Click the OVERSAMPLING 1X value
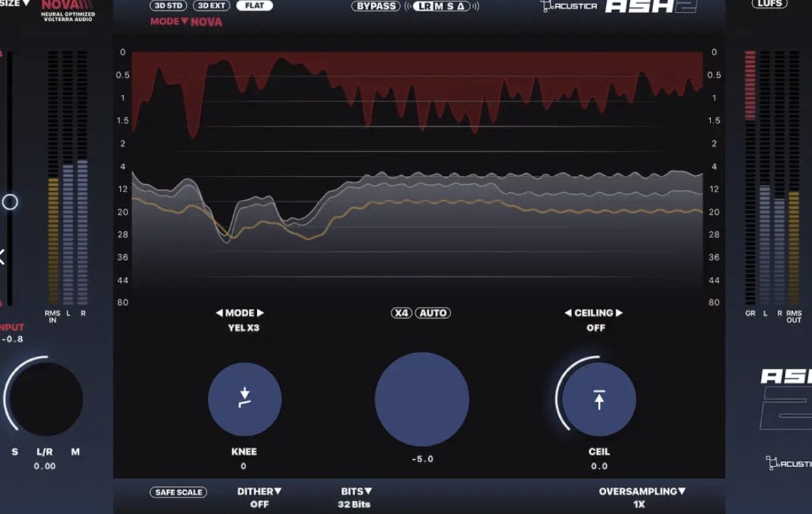Screen dimensions: 812x514 [639, 504]
